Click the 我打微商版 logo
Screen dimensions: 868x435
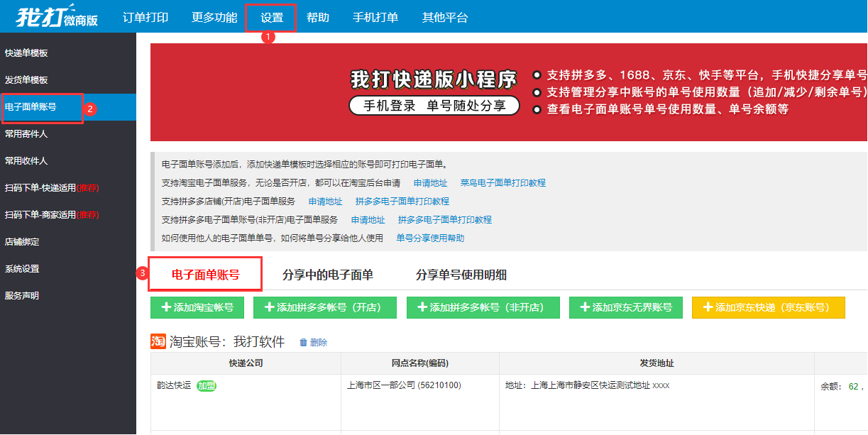[x=57, y=16]
